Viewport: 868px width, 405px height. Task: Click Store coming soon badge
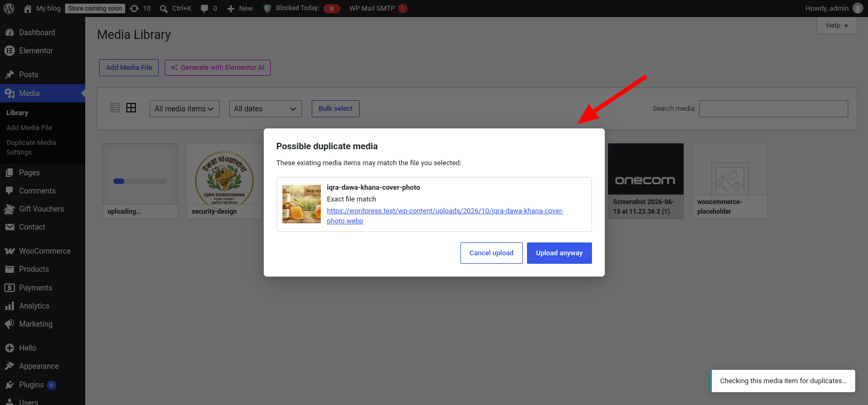pos(95,9)
